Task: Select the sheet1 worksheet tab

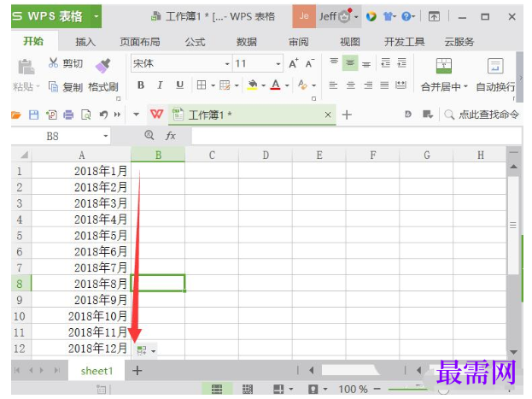Action: [96, 371]
